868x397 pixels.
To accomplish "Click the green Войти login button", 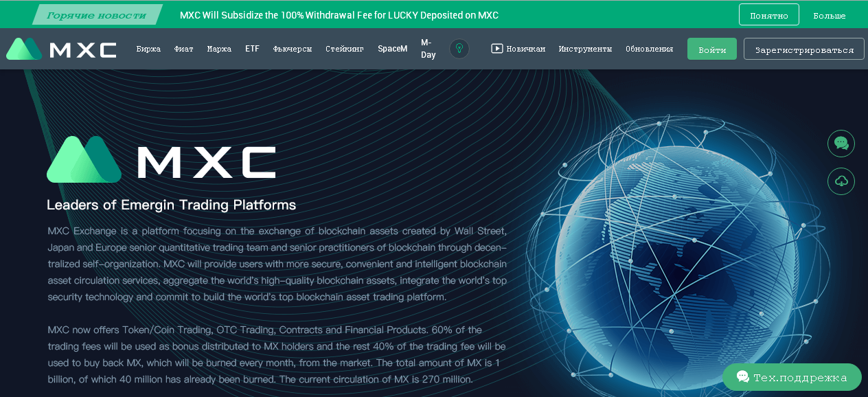I will 712,49.
